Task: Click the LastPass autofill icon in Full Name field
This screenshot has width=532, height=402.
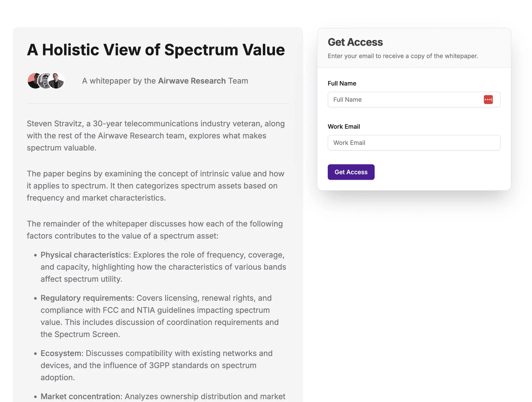Action: 488,99
